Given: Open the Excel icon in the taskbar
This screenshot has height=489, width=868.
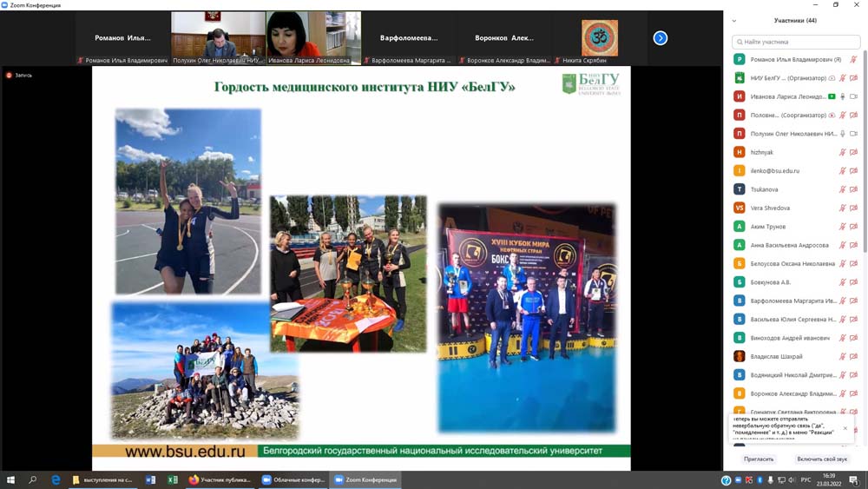Looking at the screenshot, I should (x=172, y=479).
